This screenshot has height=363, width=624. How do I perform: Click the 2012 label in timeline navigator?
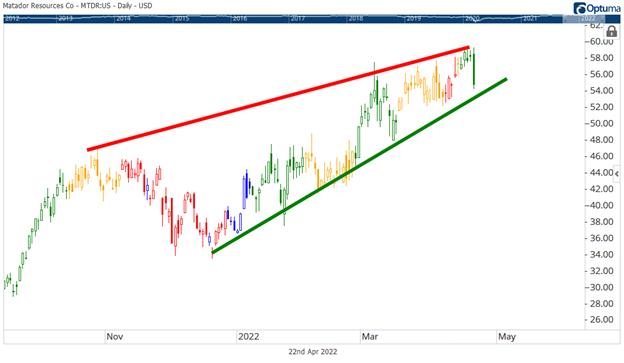(x=12, y=19)
